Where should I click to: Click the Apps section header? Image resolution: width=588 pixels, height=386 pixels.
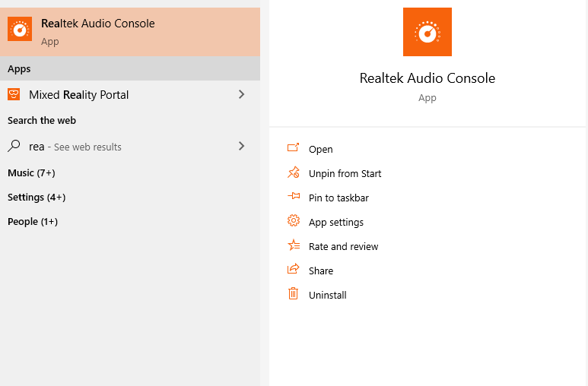pos(19,69)
